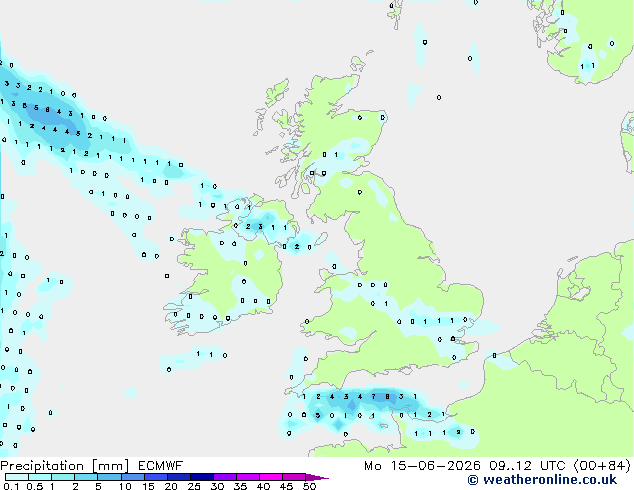Select the 40–45 mm magenta legend swatch
Image resolution: width=634 pixels, height=490 pixels.
click(x=271, y=477)
